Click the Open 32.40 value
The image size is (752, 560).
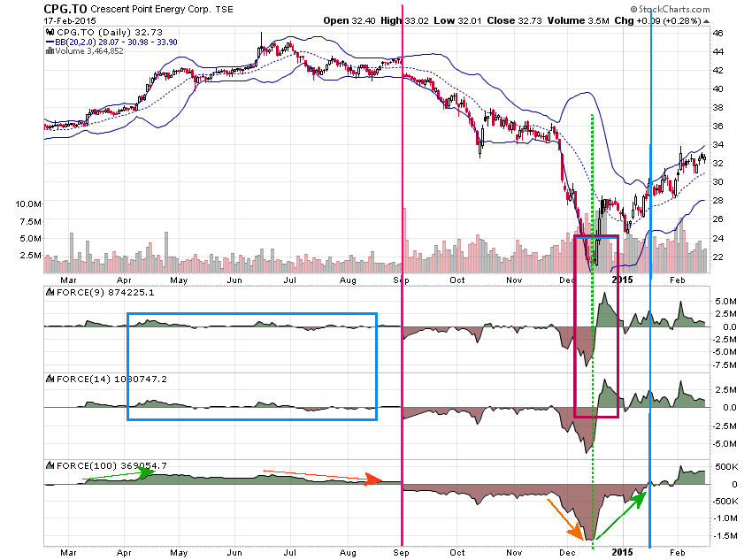click(349, 20)
